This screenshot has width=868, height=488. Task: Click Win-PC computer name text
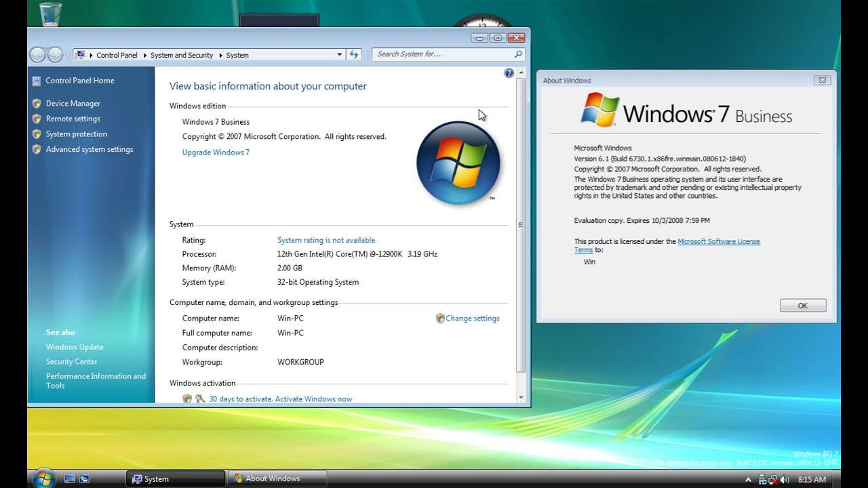coord(290,319)
